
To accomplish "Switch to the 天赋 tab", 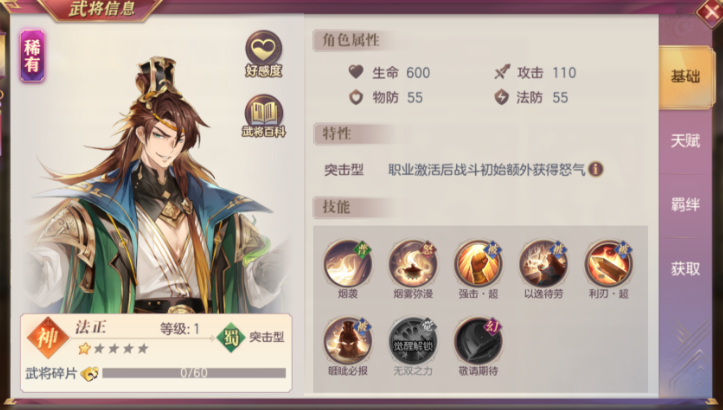I will tap(685, 141).
